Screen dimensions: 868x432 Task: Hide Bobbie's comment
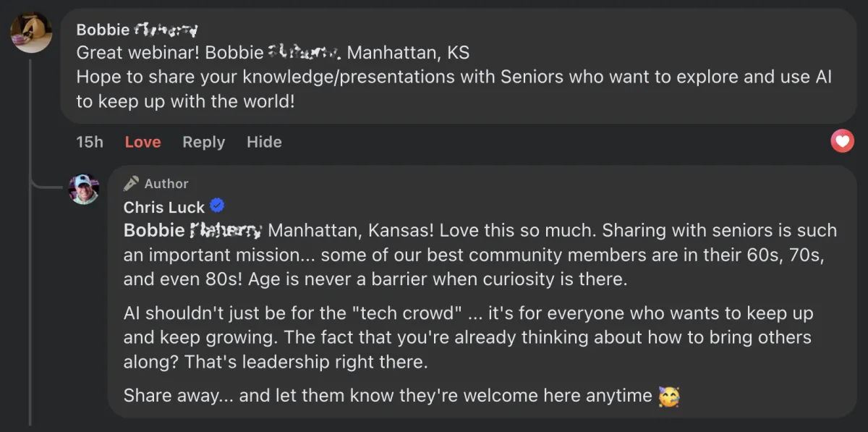[264, 142]
